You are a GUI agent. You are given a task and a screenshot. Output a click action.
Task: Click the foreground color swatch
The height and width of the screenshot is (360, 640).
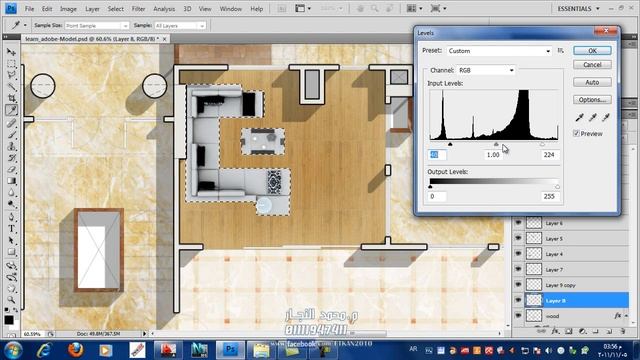(9, 320)
